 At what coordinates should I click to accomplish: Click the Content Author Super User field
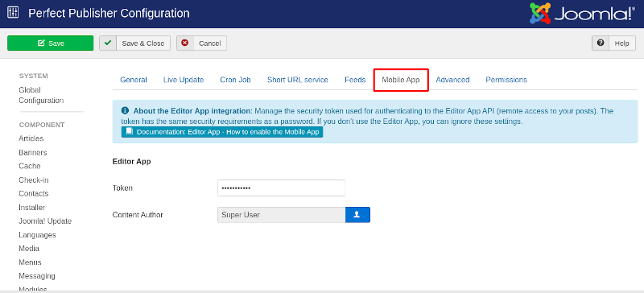tap(281, 214)
